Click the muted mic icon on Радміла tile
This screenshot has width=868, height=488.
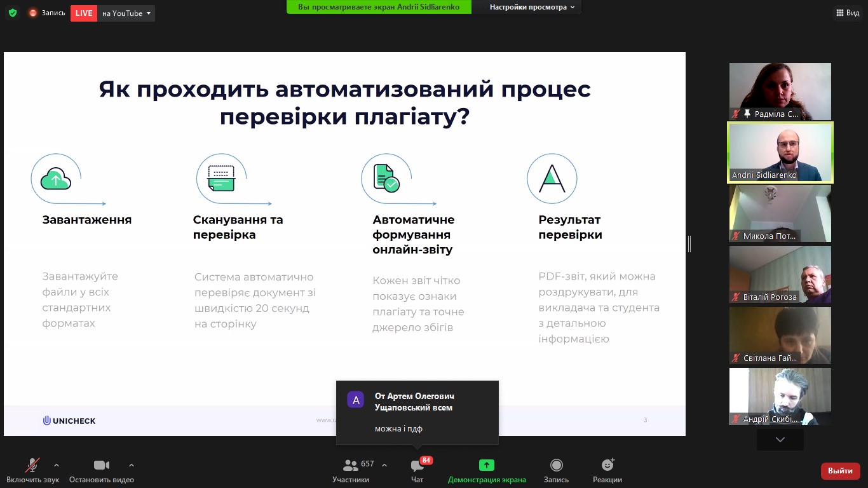pyautogui.click(x=736, y=114)
